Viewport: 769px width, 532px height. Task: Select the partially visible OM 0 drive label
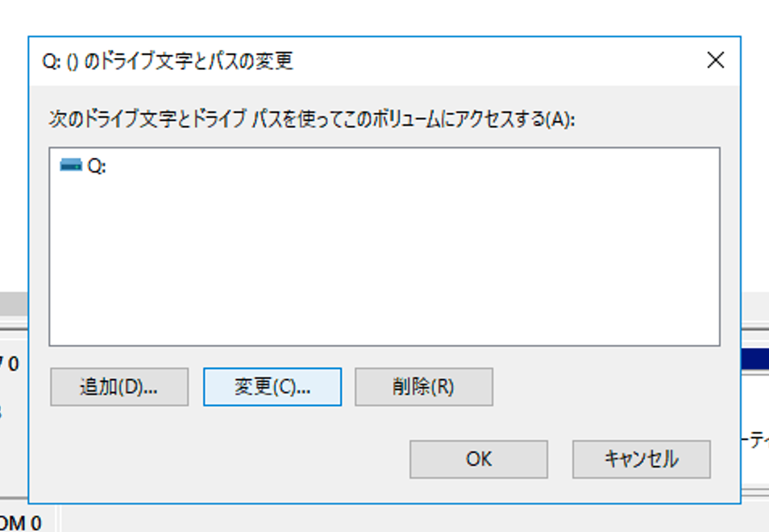(21, 523)
